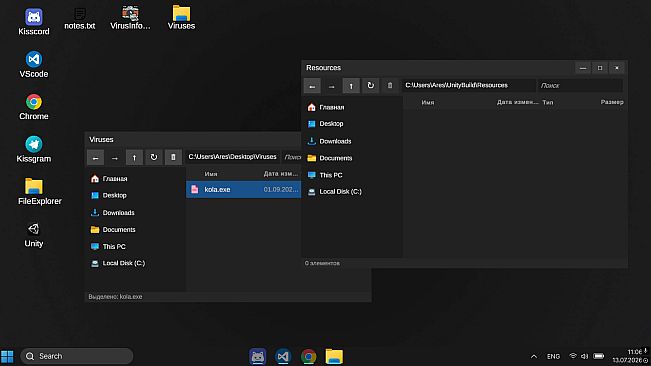Go up one folder in Resources window
This screenshot has height=366, width=651.
tap(351, 86)
